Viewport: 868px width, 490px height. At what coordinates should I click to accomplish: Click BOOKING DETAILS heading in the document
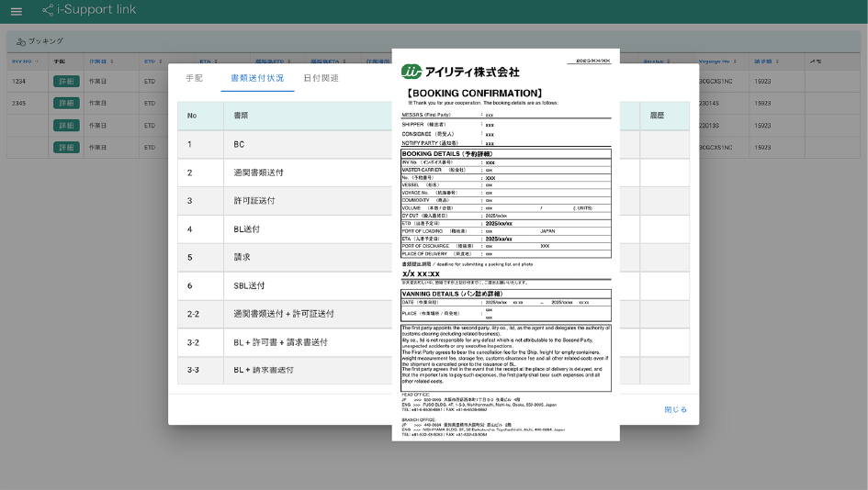(x=446, y=154)
